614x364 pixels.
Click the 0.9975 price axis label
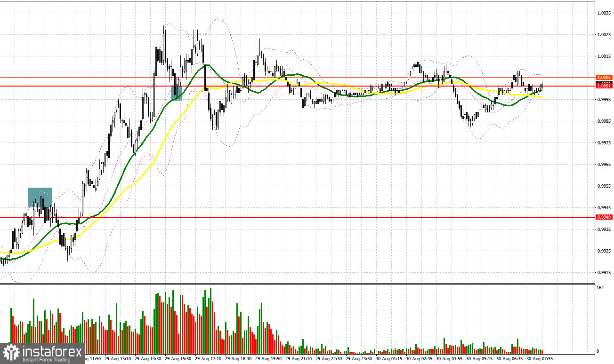click(603, 142)
